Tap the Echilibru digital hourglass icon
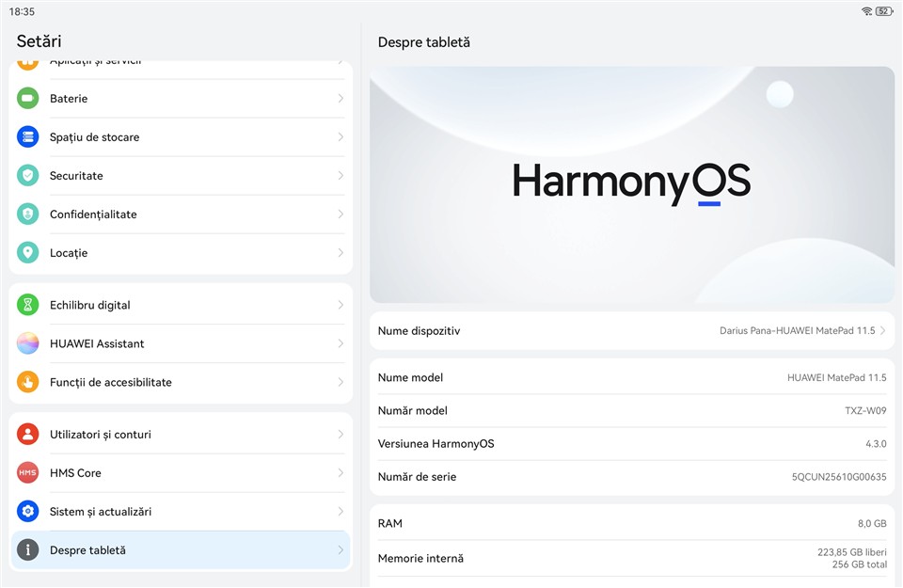This screenshot has height=588, width=903. [28, 305]
